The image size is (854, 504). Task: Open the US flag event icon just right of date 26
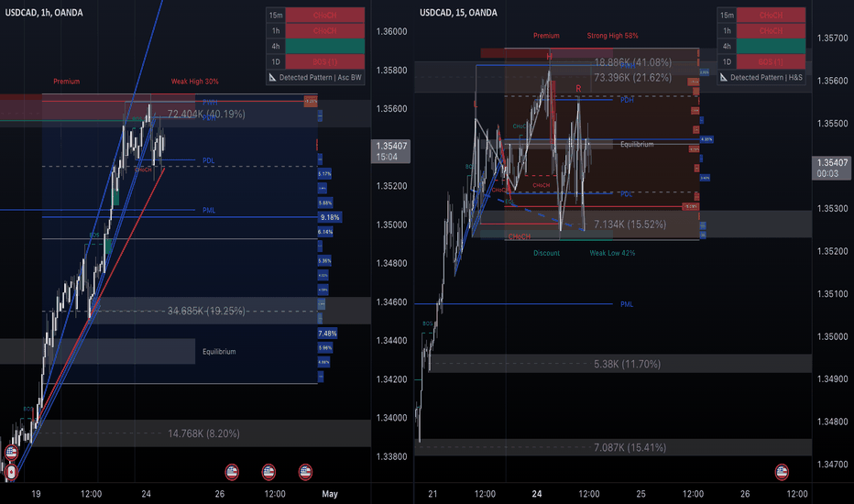(x=232, y=471)
